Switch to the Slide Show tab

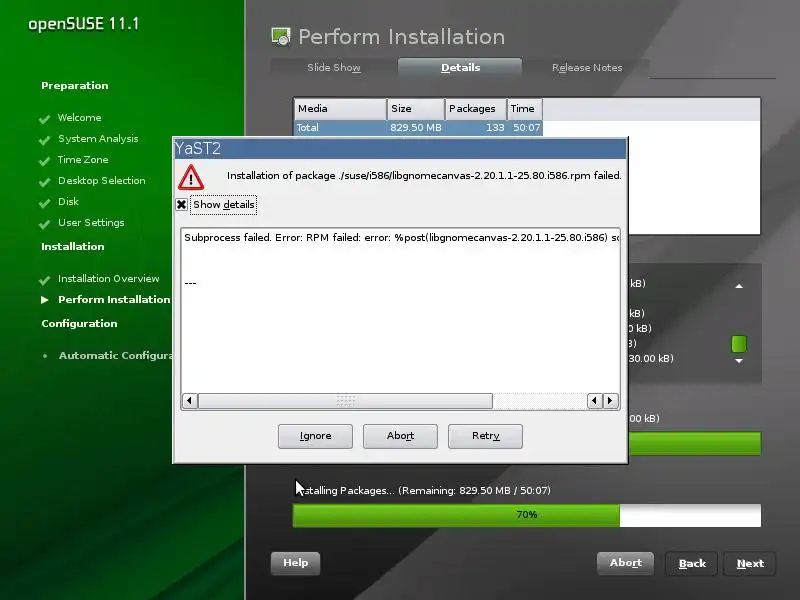coord(334,67)
